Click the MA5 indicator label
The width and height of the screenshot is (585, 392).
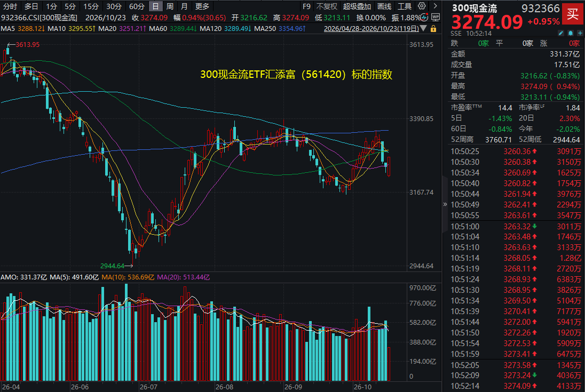(8, 29)
